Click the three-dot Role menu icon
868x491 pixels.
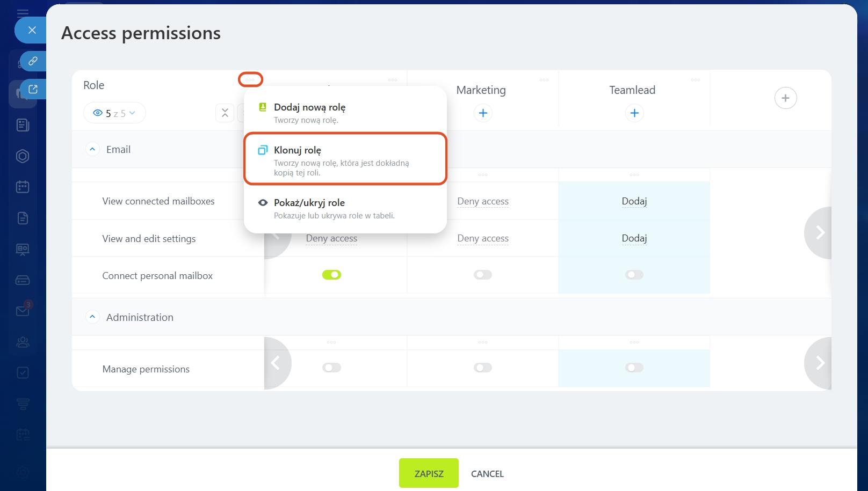click(x=250, y=80)
